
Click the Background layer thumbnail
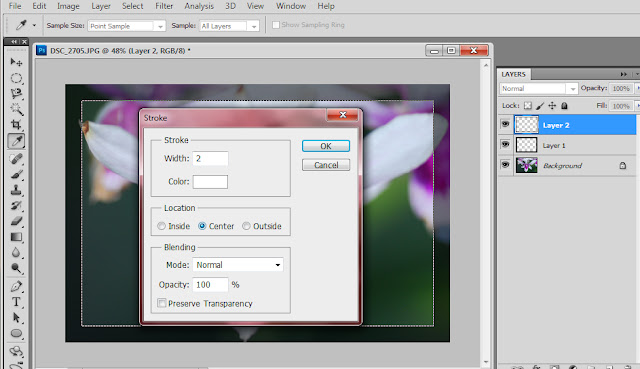pyautogui.click(x=527, y=165)
